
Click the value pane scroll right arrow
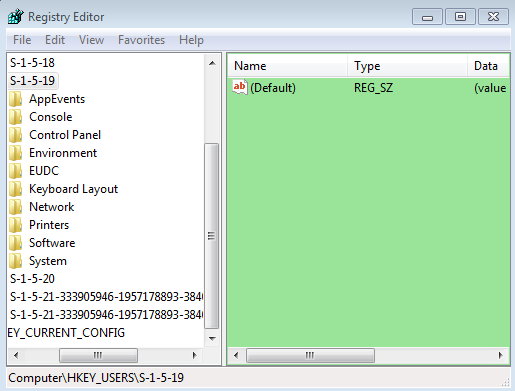(501, 355)
